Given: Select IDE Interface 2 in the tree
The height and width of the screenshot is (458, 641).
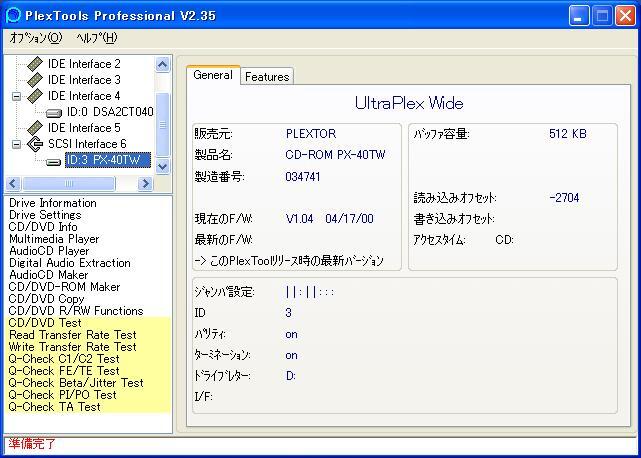Looking at the screenshot, I should click(x=84, y=64).
